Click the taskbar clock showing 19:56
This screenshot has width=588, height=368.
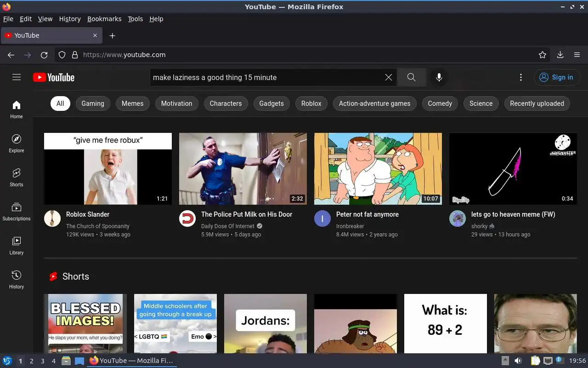pyautogui.click(x=577, y=361)
